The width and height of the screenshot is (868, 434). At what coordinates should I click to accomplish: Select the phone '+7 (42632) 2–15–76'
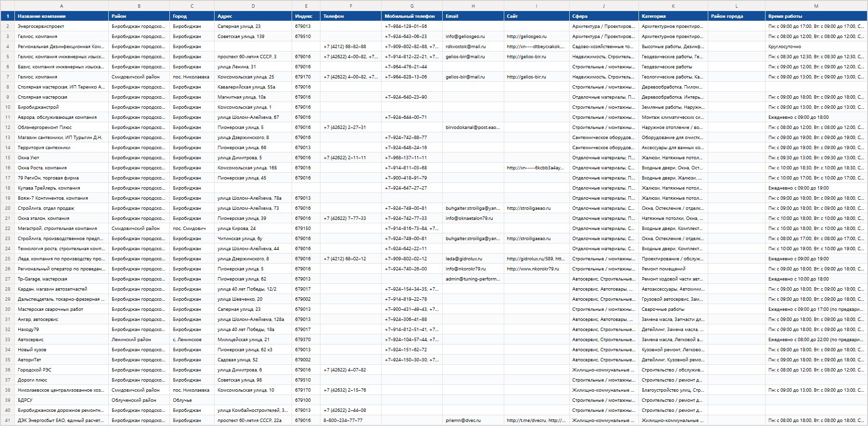coord(351,390)
